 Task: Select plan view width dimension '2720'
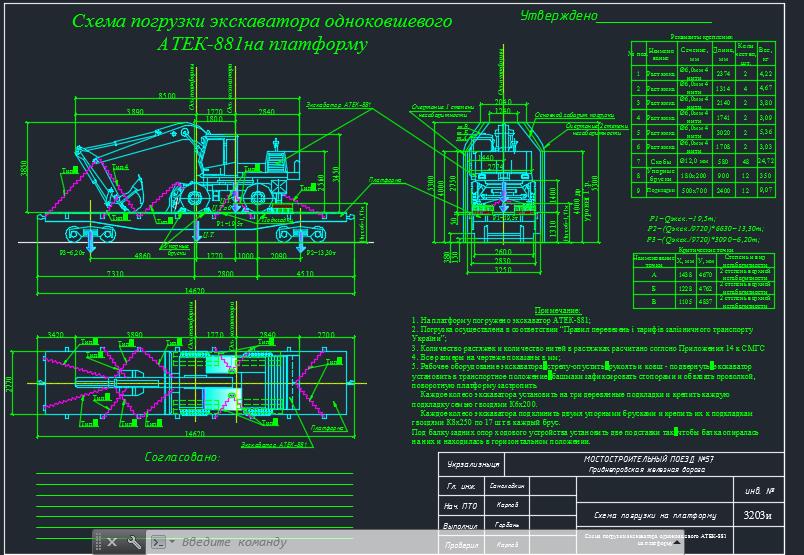[9, 383]
